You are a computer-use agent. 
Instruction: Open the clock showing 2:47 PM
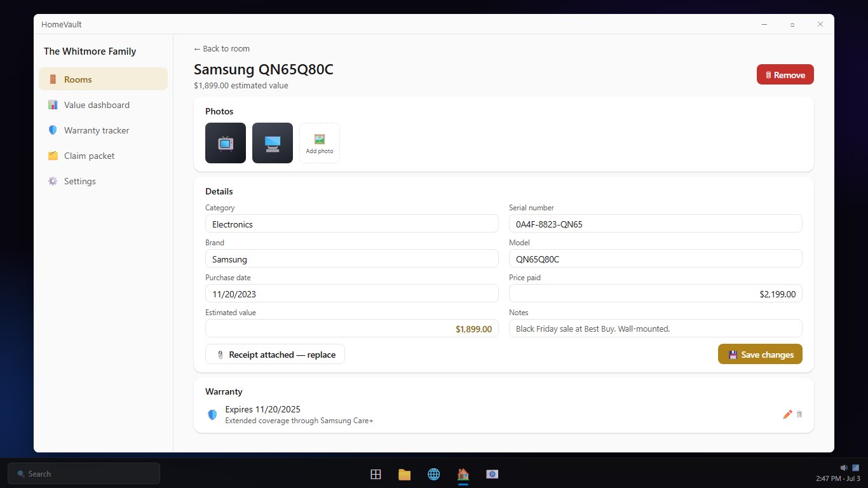point(838,478)
